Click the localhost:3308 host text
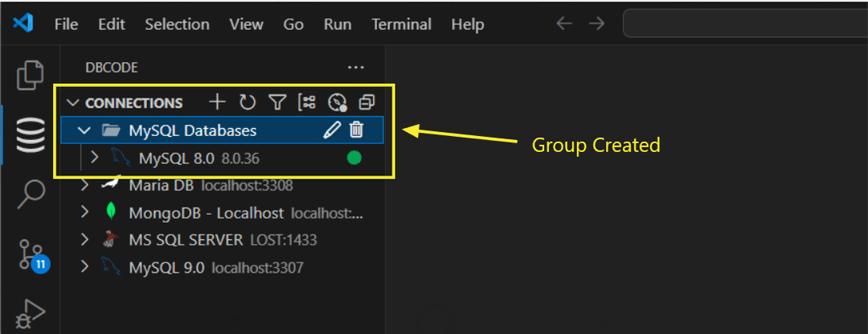868x334 pixels. 247,186
